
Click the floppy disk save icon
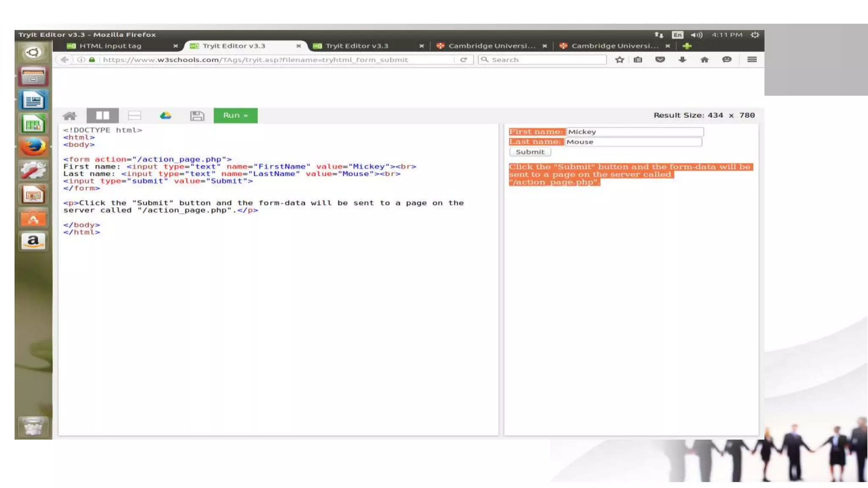click(197, 116)
